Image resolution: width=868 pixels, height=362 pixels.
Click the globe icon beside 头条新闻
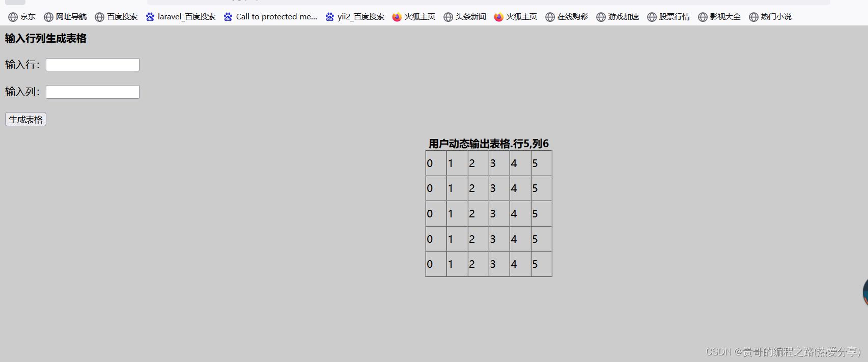(x=448, y=17)
